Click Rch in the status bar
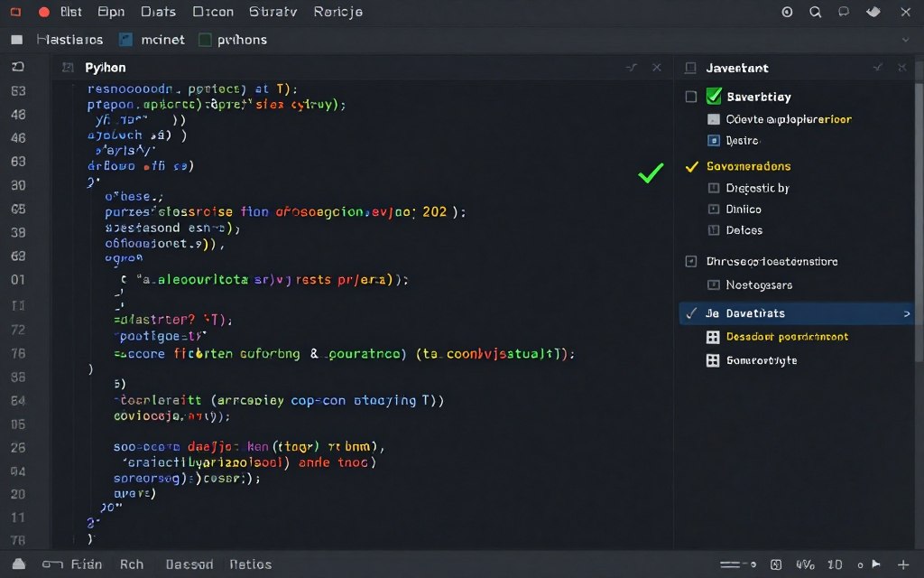The width and height of the screenshot is (924, 578). point(132,564)
